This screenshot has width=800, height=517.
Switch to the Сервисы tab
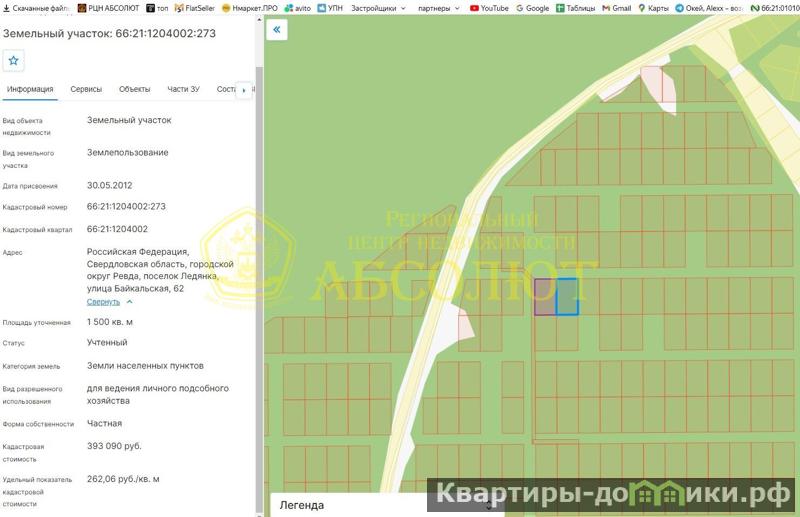click(86, 89)
